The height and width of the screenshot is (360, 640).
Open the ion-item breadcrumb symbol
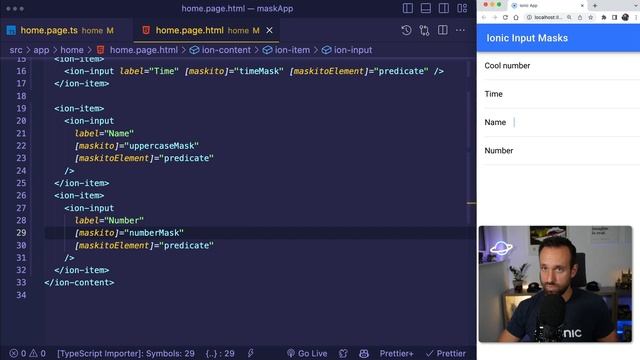click(x=292, y=50)
